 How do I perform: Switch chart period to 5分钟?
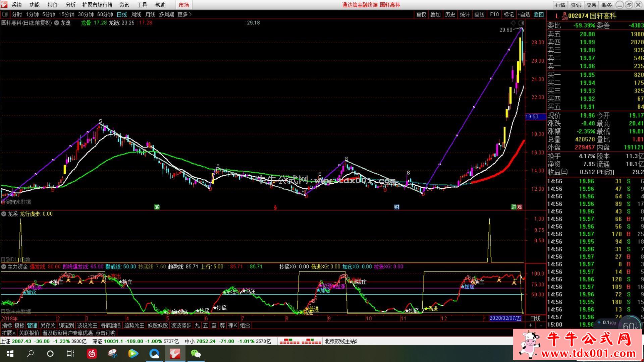pyautogui.click(x=49, y=14)
